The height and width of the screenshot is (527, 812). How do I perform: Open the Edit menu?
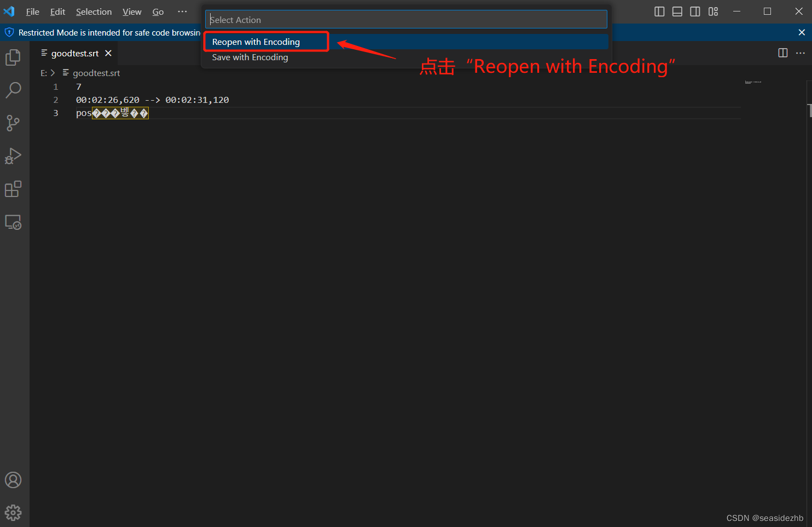tap(57, 11)
